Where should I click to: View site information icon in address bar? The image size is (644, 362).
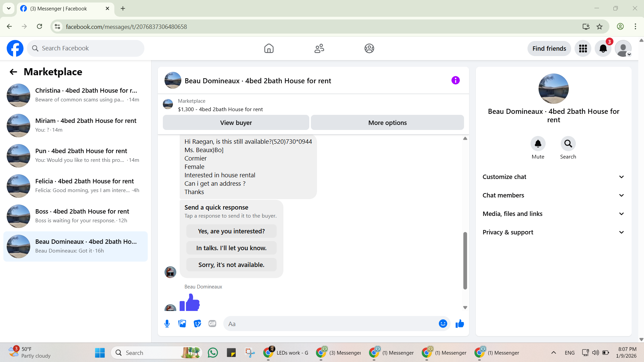click(57, 27)
